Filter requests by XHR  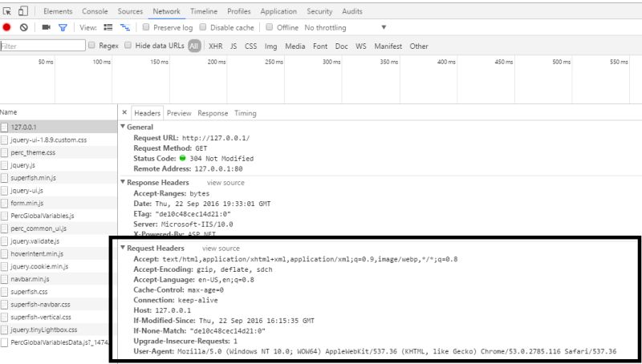(215, 47)
